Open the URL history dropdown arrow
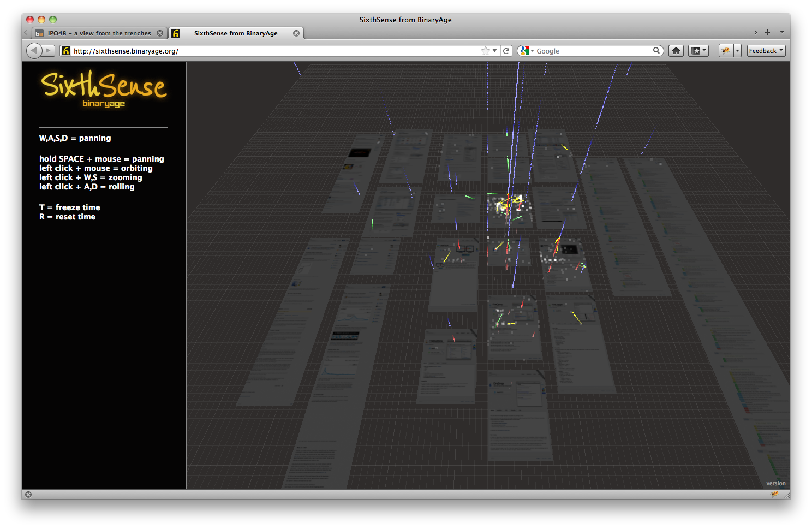812x529 pixels. click(x=495, y=51)
